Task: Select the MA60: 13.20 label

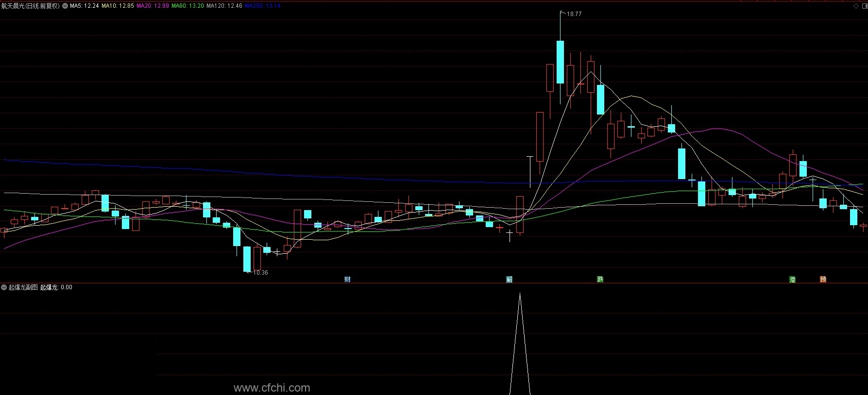Action: 187,6
